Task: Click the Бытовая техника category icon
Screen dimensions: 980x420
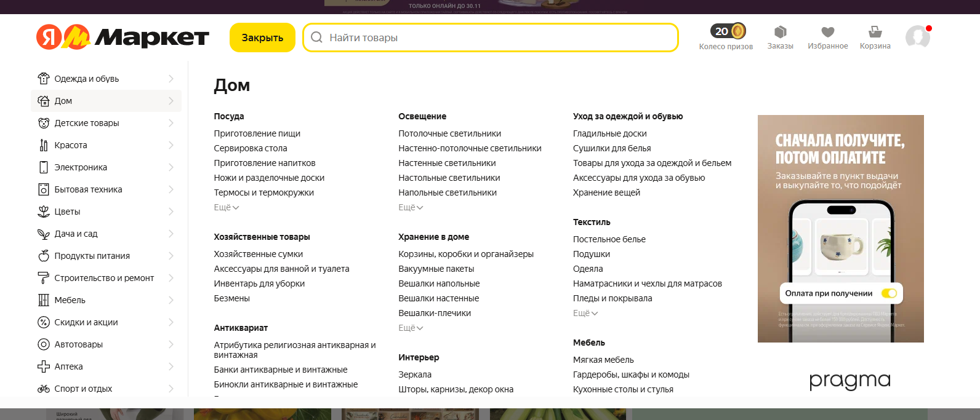Action: [44, 189]
